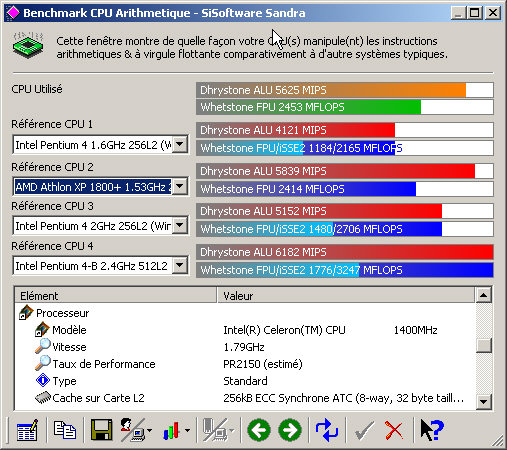Select the Intel Pentium 4-B 2.4GHz combo box
The image size is (507, 450).
[x=100, y=266]
